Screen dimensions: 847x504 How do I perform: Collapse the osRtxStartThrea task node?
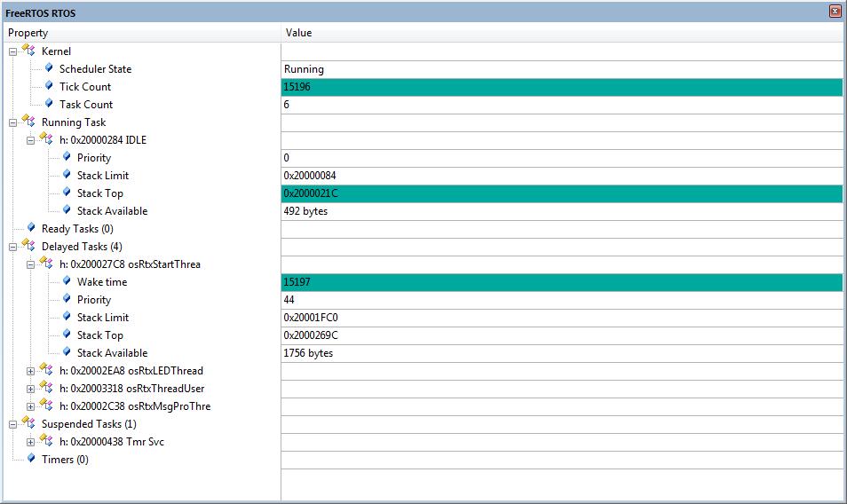31,265
